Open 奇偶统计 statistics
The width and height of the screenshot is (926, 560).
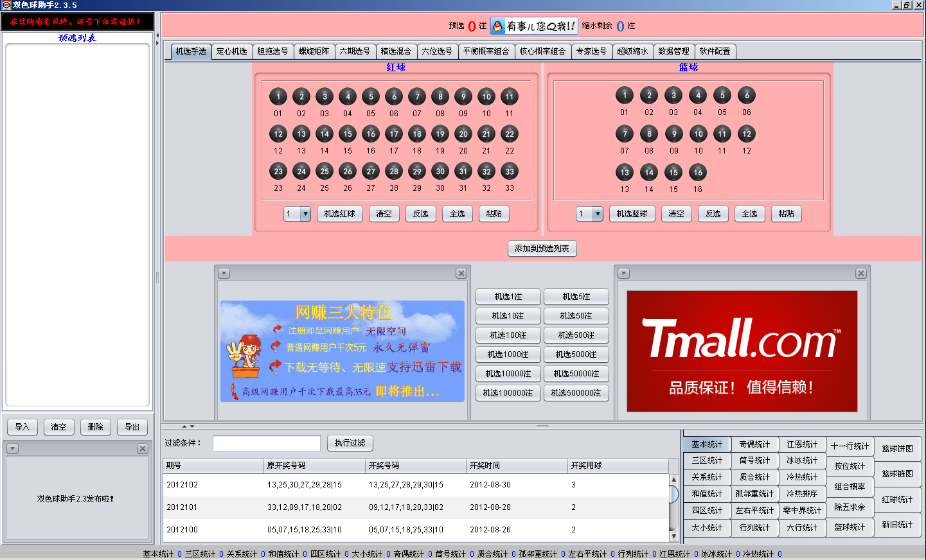pos(754,444)
